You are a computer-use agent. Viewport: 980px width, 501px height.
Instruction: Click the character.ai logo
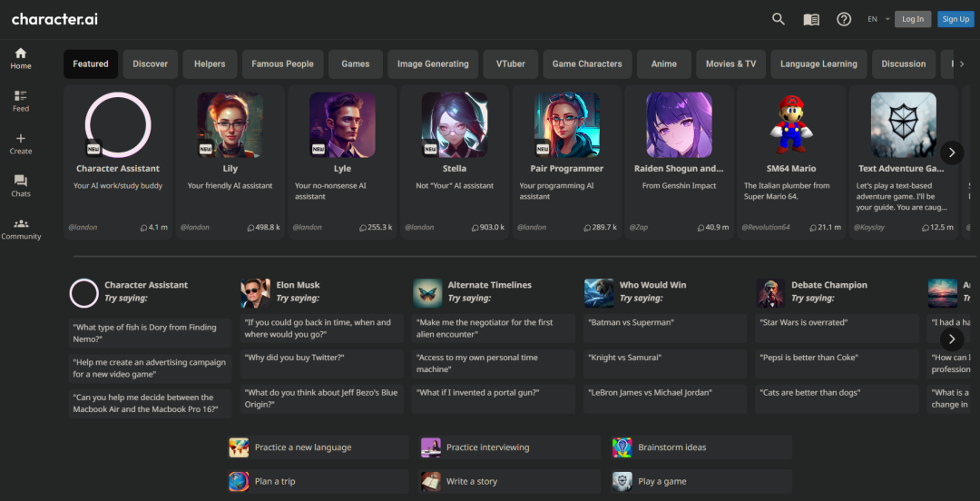coord(54,19)
